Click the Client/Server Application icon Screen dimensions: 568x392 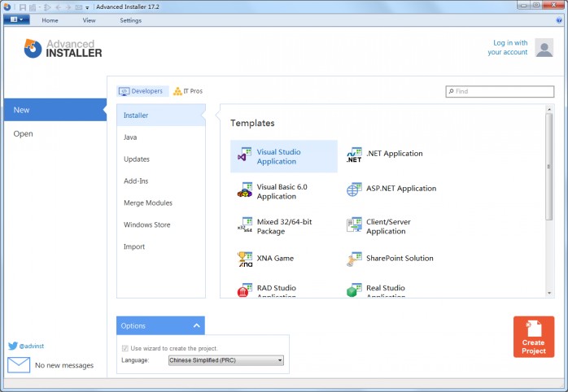[354, 225]
